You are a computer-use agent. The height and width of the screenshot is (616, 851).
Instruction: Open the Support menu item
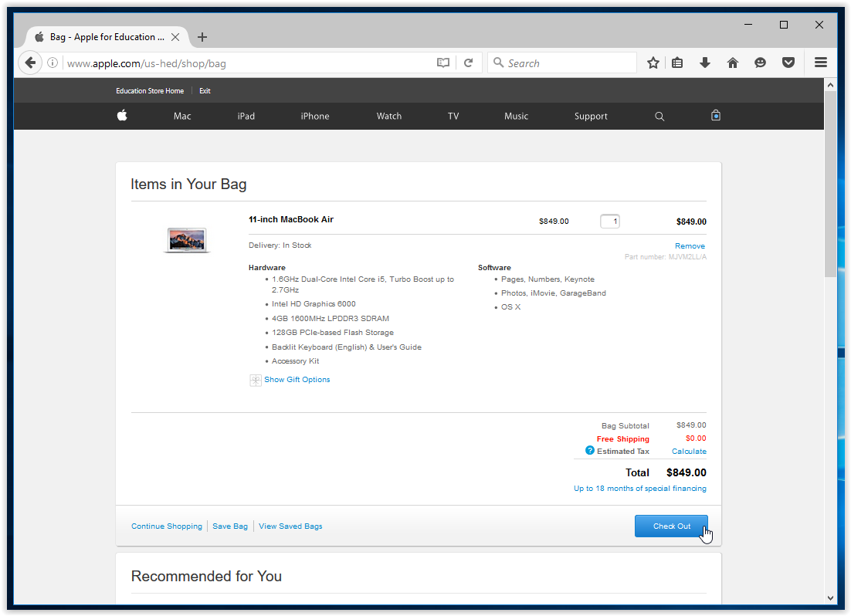pyautogui.click(x=591, y=116)
